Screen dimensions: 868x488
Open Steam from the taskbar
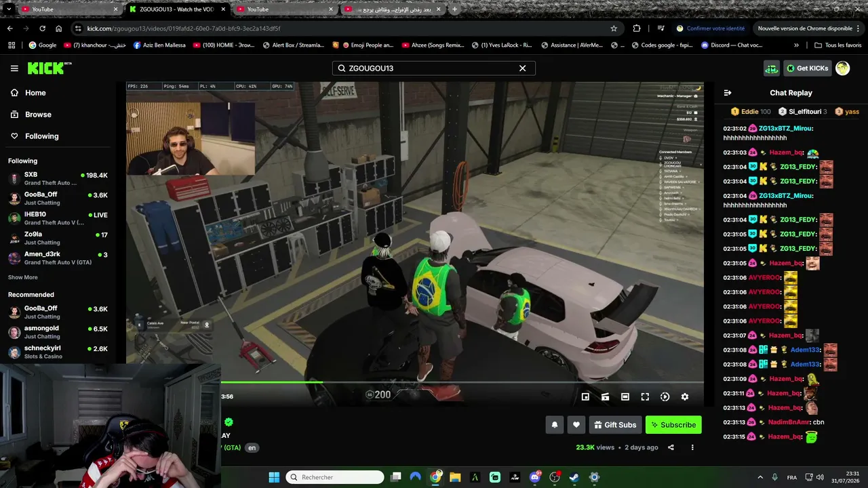coord(574,477)
